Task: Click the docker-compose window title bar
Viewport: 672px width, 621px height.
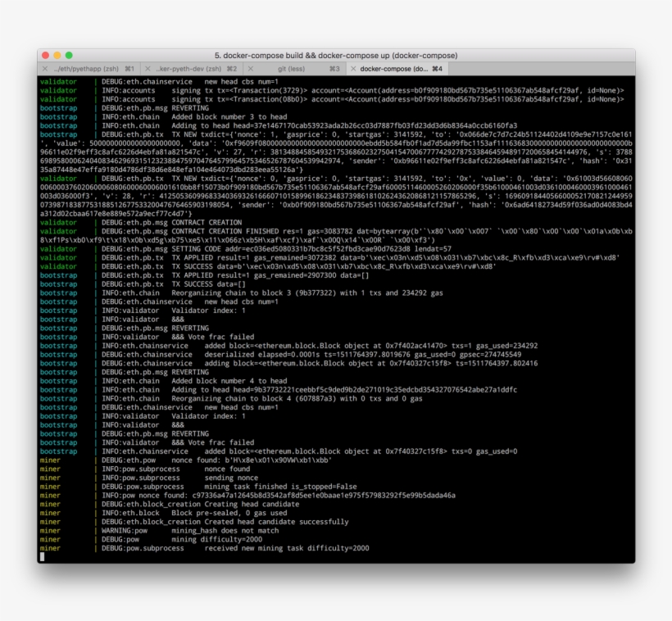Action: 336,57
